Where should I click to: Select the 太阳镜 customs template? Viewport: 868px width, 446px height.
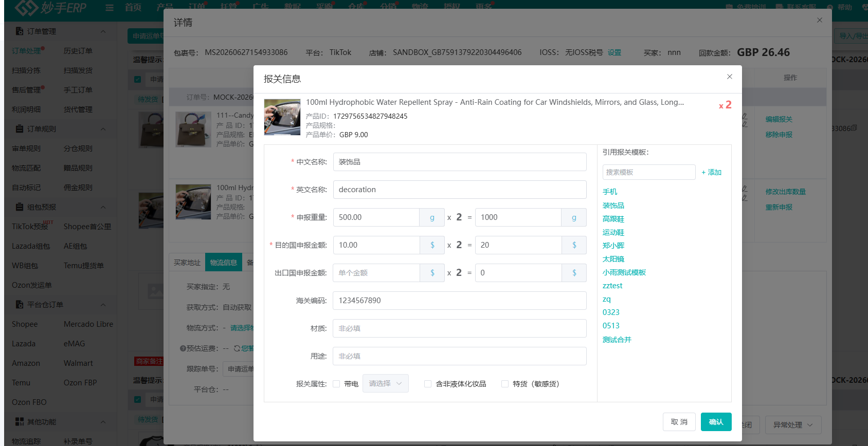pyautogui.click(x=613, y=259)
